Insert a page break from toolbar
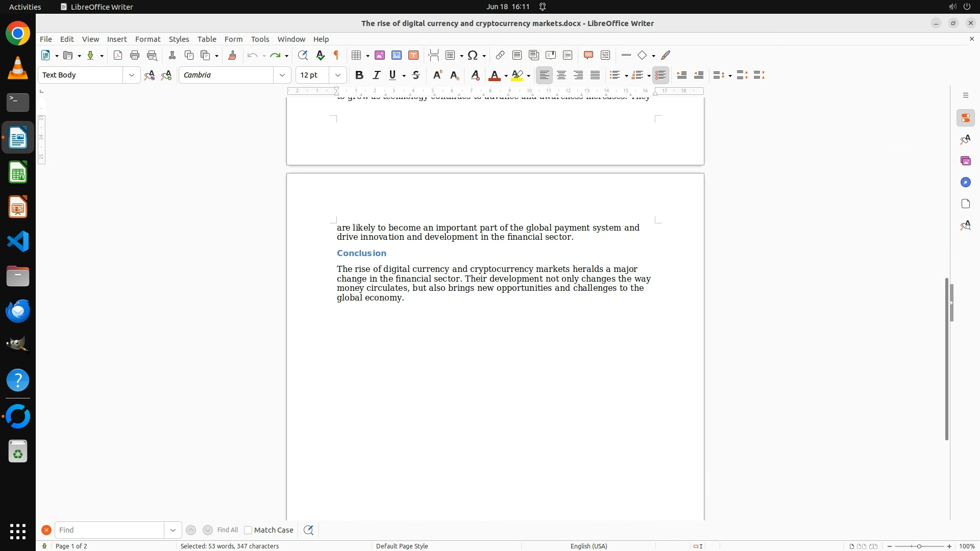Image resolution: width=980 pixels, height=551 pixels. (x=434, y=55)
